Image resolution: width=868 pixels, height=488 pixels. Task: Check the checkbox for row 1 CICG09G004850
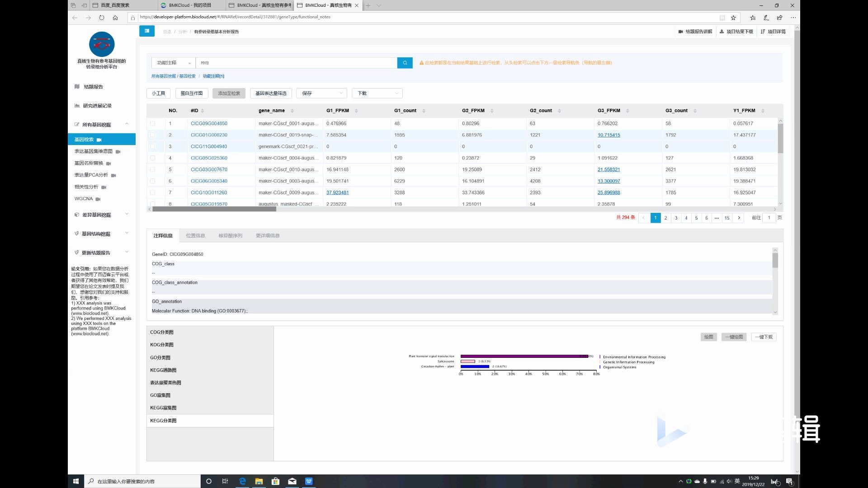click(152, 123)
